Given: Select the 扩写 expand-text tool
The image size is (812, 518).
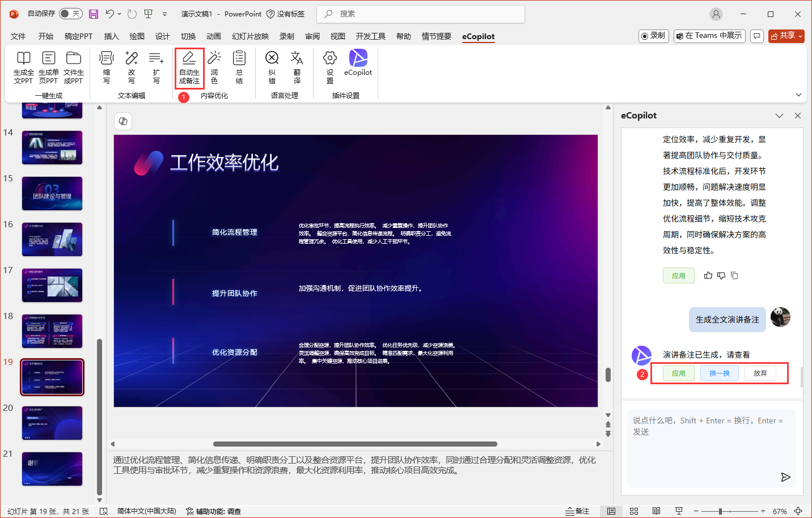Looking at the screenshot, I should click(156, 67).
